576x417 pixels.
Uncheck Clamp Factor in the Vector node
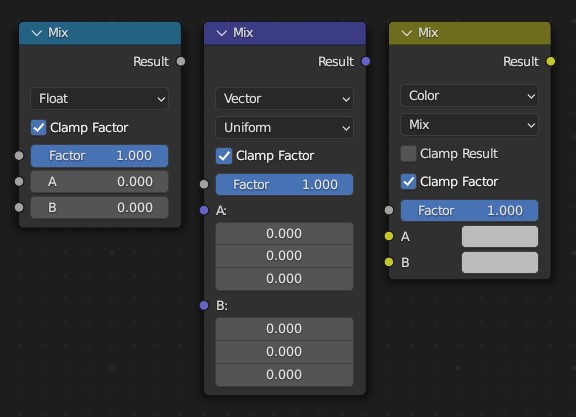[224, 156]
